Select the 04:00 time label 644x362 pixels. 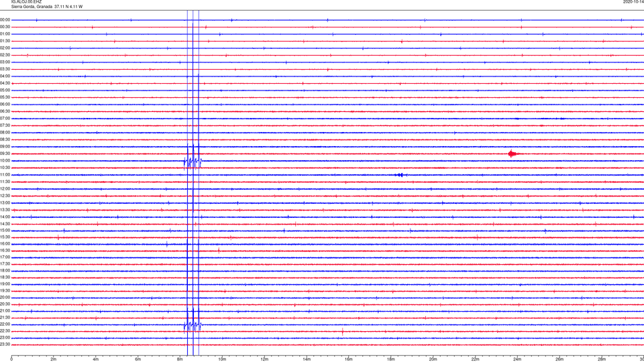5,76
